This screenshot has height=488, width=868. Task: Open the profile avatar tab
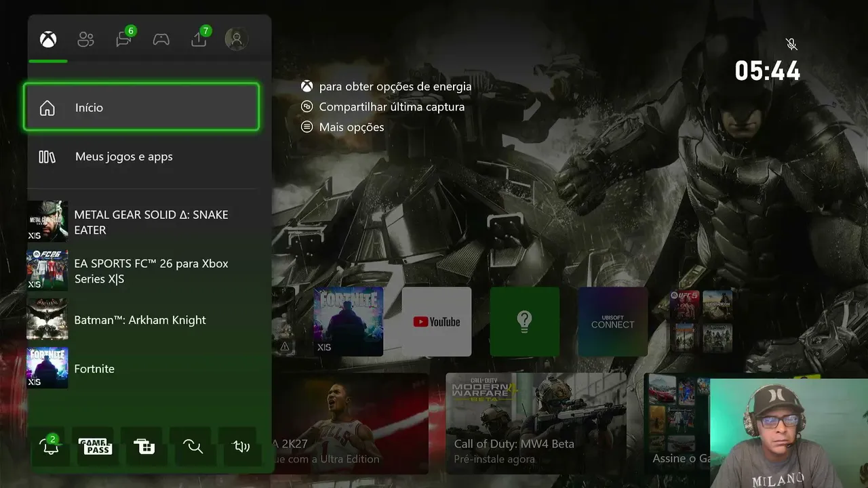[x=237, y=39]
